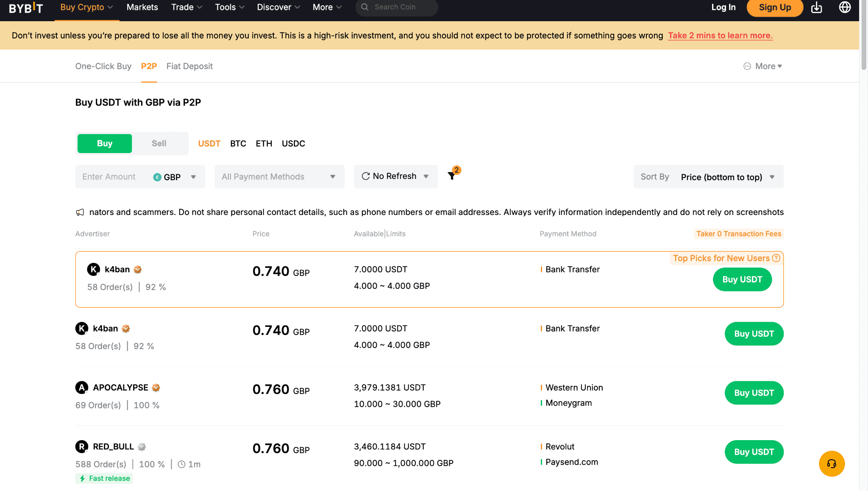Viewport: 868px width, 491px height.
Task: Switch to the Fiat Deposit tab
Action: pos(189,66)
